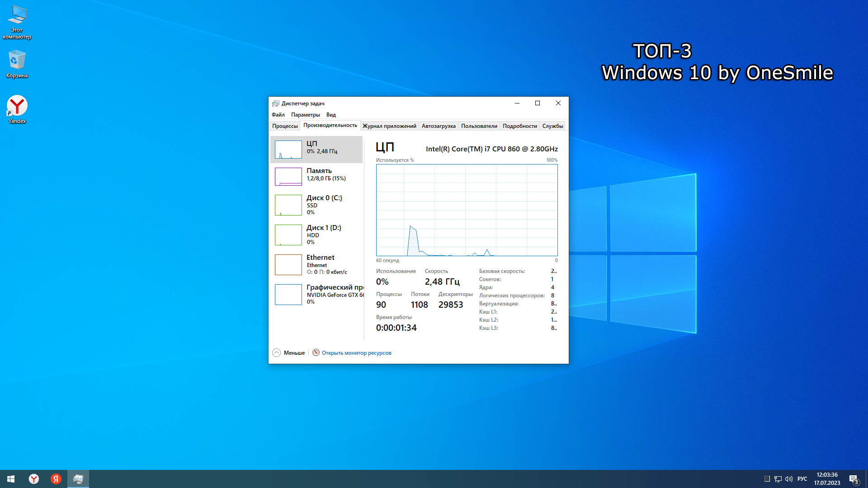This screenshot has height=488, width=868.
Task: Switch to the Службы tab
Action: pos(552,126)
